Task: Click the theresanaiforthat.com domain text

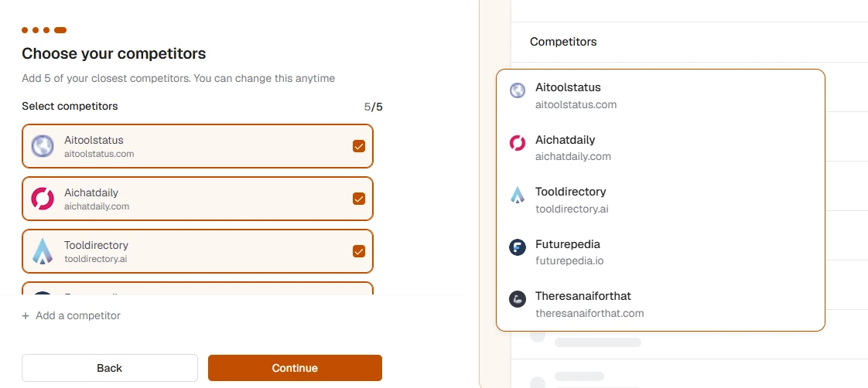Action: click(x=589, y=313)
